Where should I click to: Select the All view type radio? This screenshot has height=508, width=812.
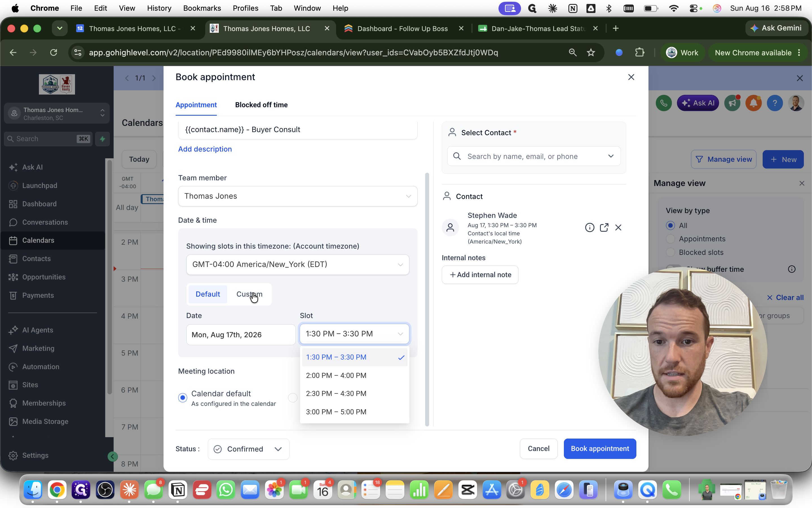(670, 225)
